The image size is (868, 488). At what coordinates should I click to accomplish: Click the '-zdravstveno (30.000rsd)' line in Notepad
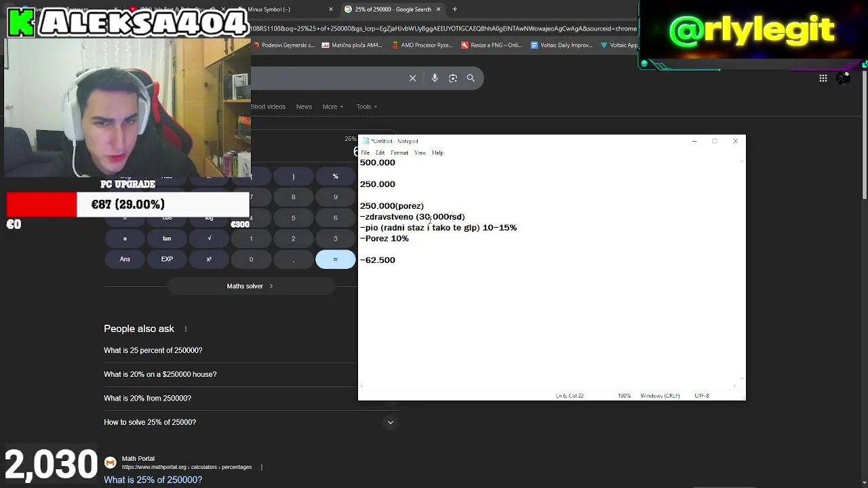(412, 217)
